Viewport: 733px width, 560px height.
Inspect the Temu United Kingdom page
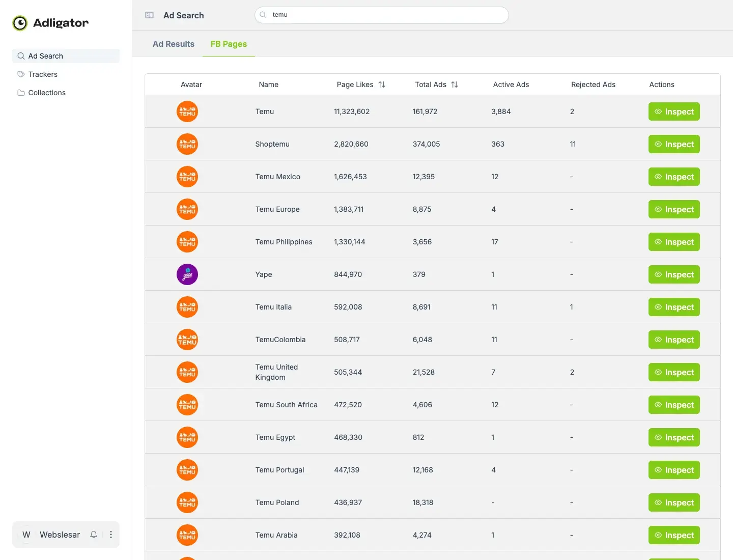tap(674, 372)
